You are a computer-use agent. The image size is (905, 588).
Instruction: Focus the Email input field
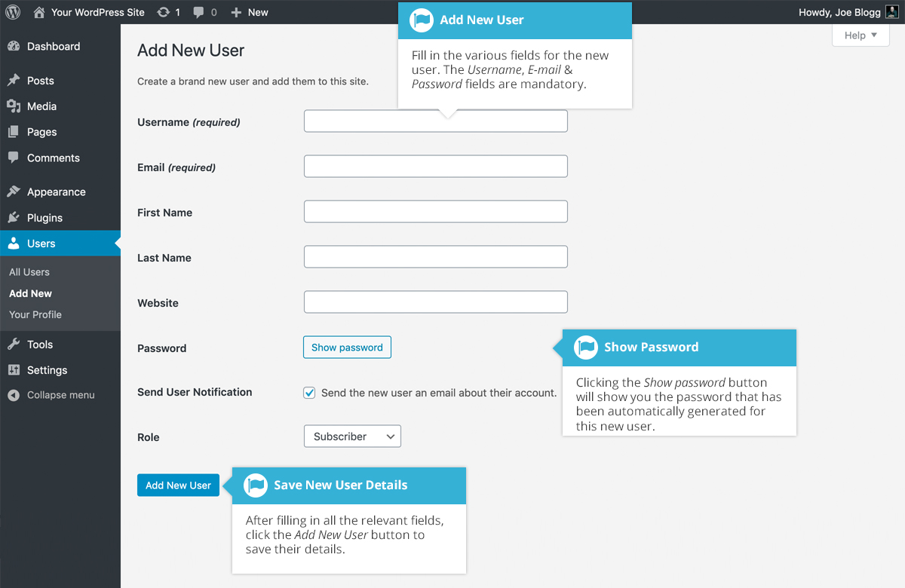point(435,167)
